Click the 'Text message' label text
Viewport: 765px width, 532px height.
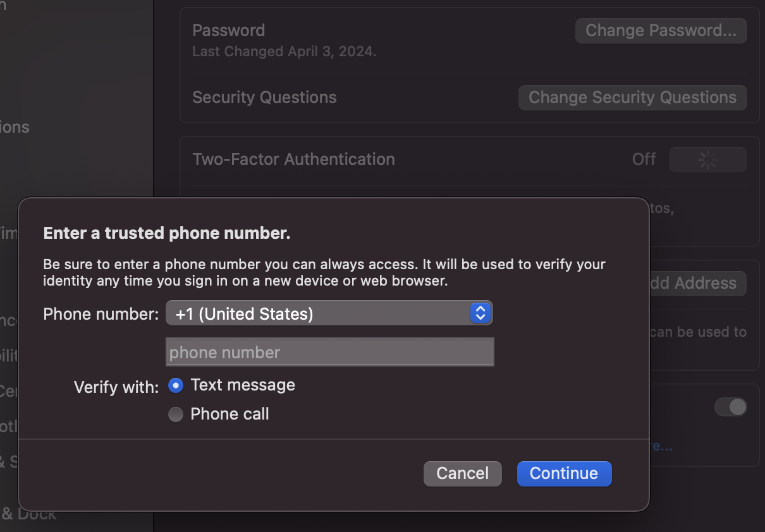(243, 385)
